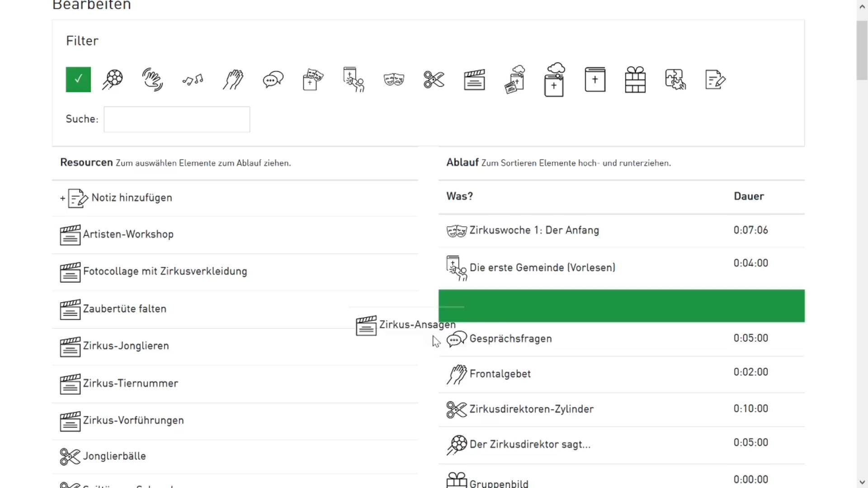Viewport: 868px width, 488px height.
Task: Toggle the waving hands filter
Action: [x=152, y=80]
